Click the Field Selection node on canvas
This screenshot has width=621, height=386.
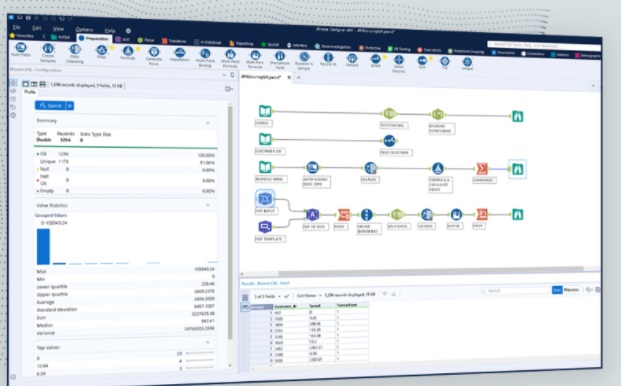389,140
